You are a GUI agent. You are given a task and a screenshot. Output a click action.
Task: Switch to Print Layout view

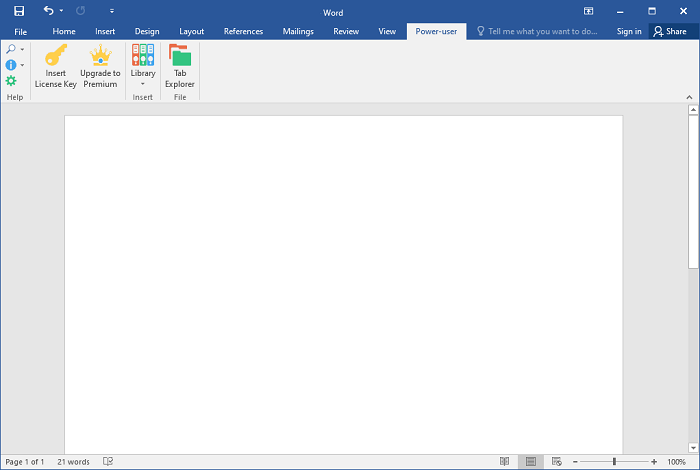pyautogui.click(x=531, y=462)
